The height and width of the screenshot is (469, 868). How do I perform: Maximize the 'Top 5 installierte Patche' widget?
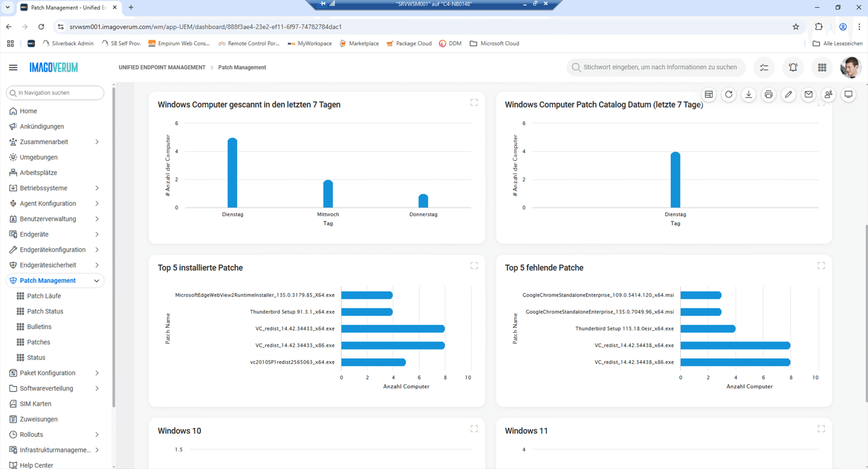(x=474, y=266)
